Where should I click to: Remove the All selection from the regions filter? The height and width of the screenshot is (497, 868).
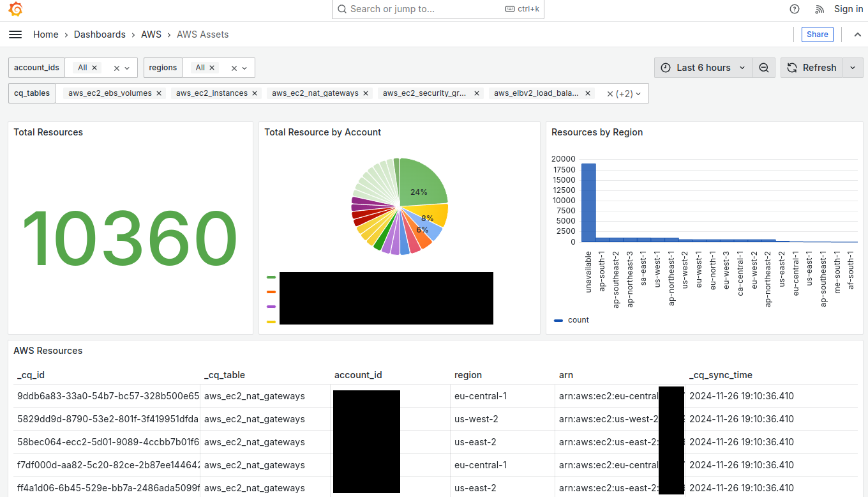pyautogui.click(x=211, y=67)
